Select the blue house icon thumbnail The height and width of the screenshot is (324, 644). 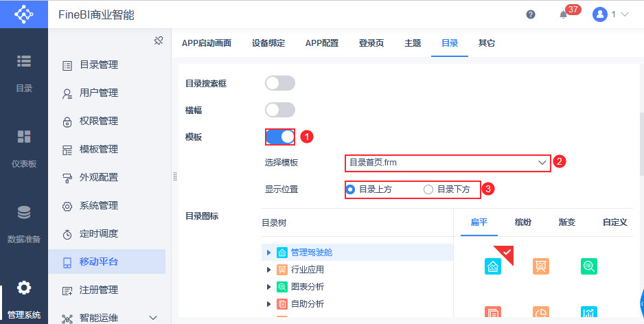point(492,266)
